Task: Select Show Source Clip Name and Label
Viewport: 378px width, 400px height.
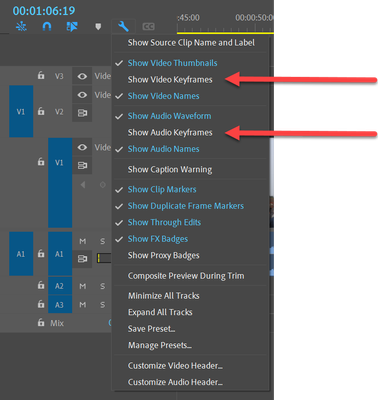Action: point(191,43)
